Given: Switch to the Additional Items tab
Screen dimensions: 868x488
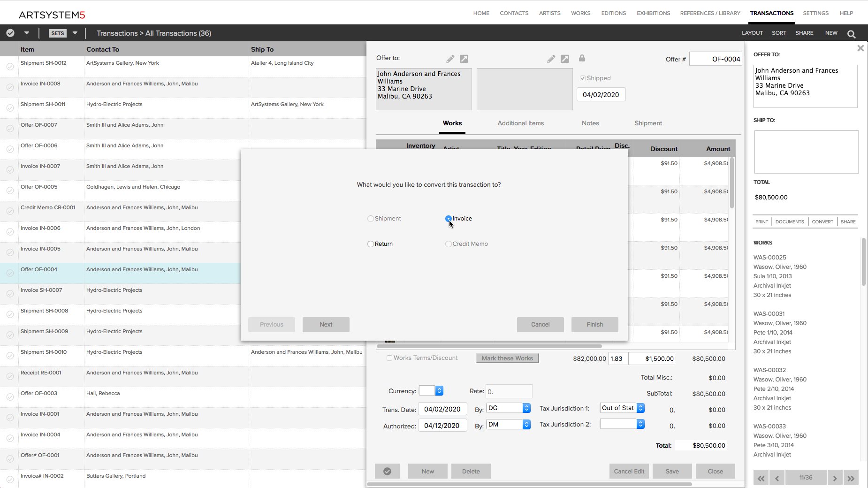Looking at the screenshot, I should (521, 123).
